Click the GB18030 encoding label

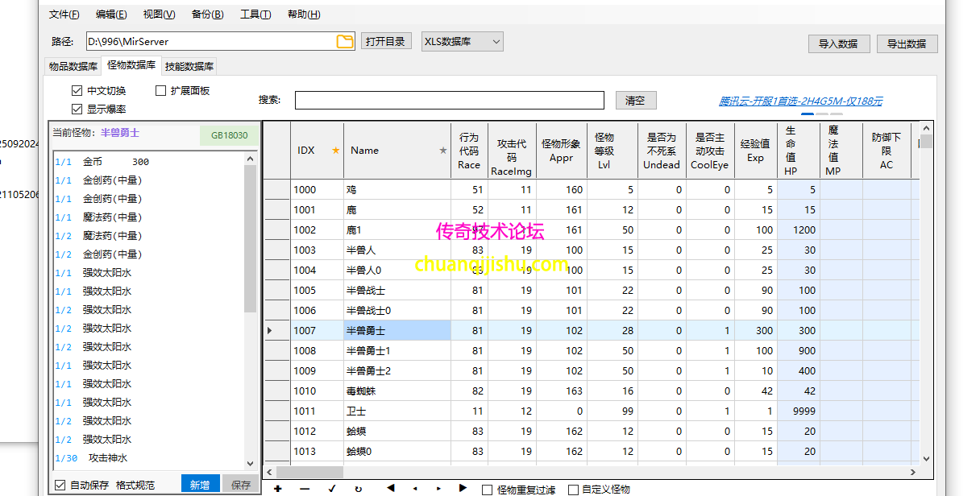pyautogui.click(x=229, y=136)
